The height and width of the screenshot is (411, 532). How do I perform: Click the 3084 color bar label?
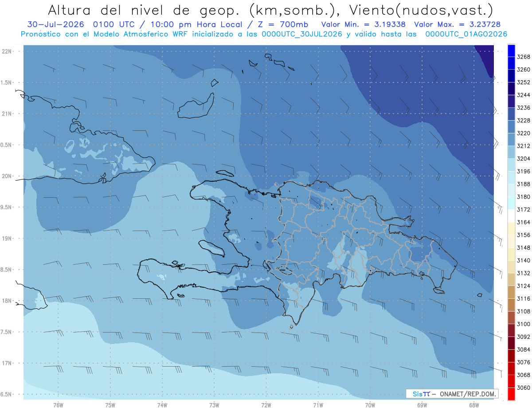[524, 349]
